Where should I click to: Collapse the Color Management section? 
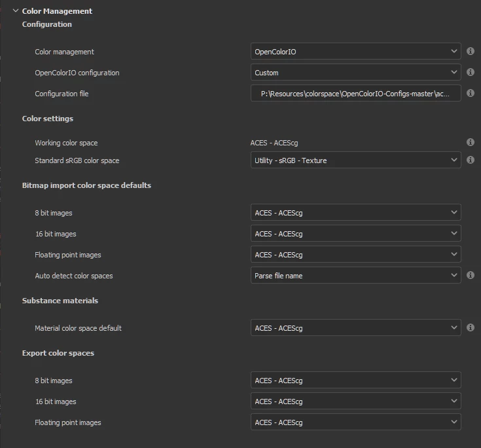(16, 10)
